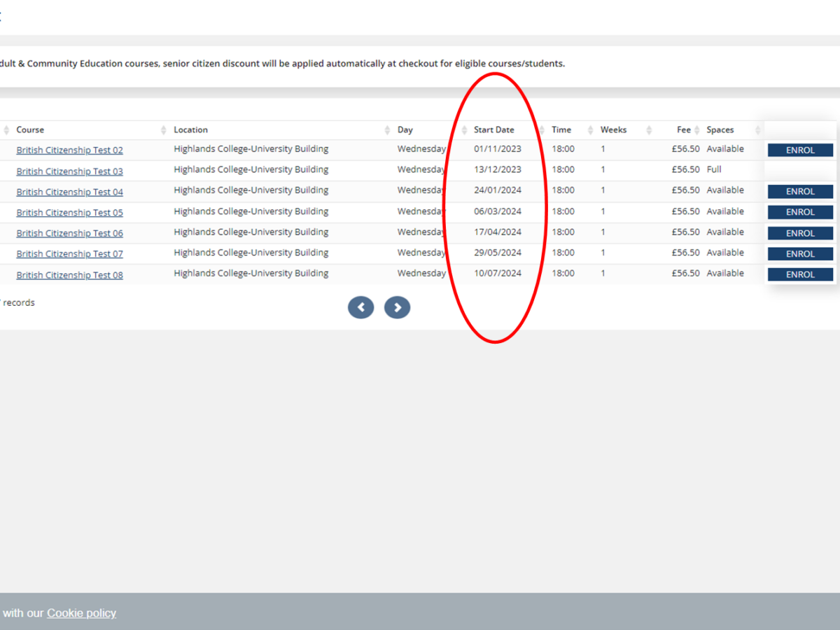The height and width of the screenshot is (630, 840).
Task: Enrol in British Citizenship Test 06
Action: click(800, 233)
